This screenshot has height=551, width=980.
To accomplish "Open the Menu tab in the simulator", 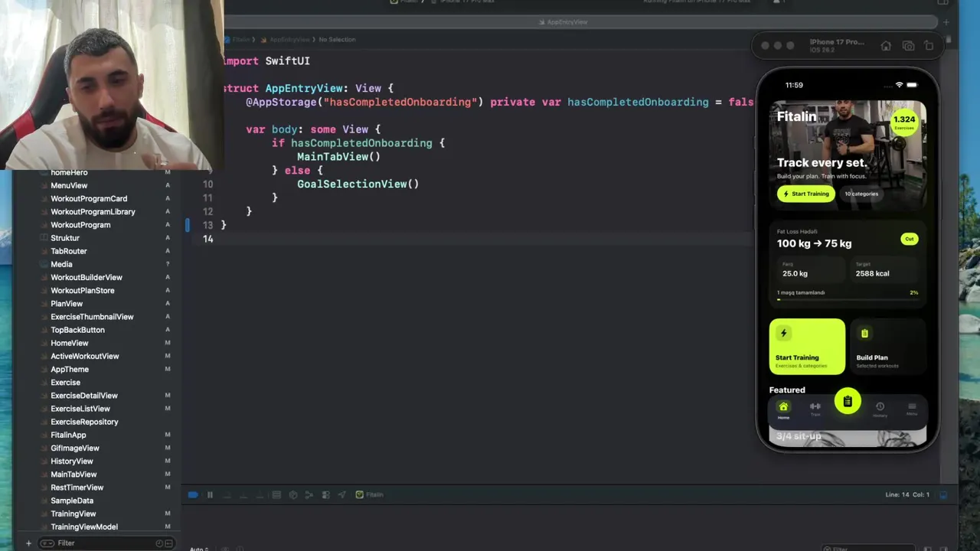I will click(x=912, y=409).
